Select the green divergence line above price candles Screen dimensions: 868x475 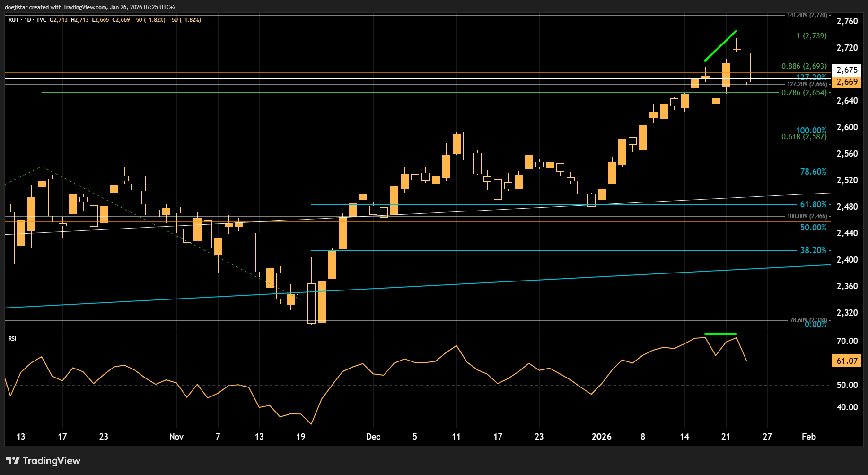click(720, 45)
